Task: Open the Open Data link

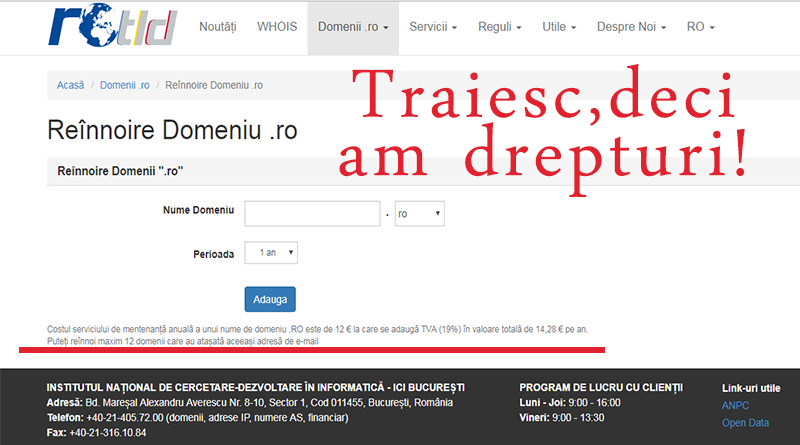Action: pos(745,423)
